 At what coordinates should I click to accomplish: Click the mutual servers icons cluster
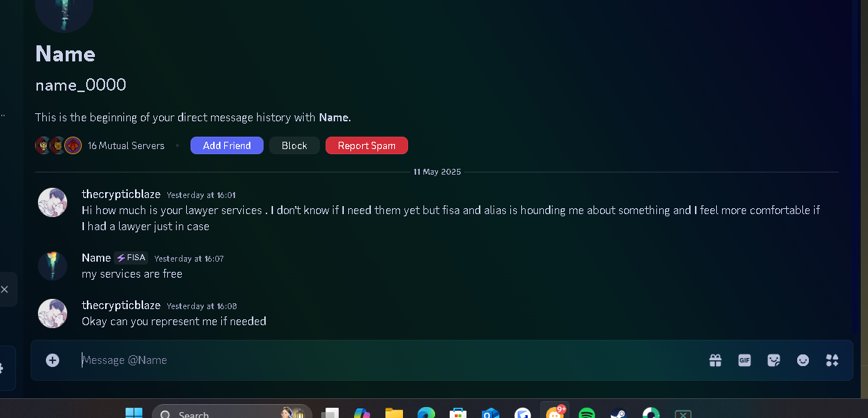58,146
